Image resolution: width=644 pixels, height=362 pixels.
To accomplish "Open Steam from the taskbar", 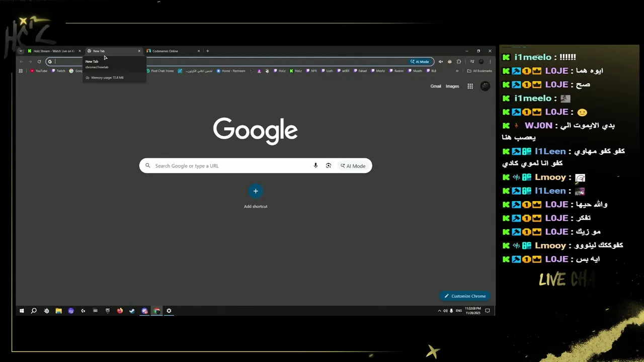I will point(132,311).
